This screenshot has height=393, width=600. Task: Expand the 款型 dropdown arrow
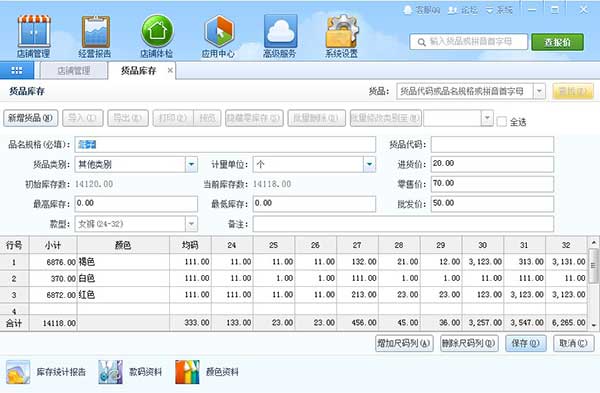[191, 224]
